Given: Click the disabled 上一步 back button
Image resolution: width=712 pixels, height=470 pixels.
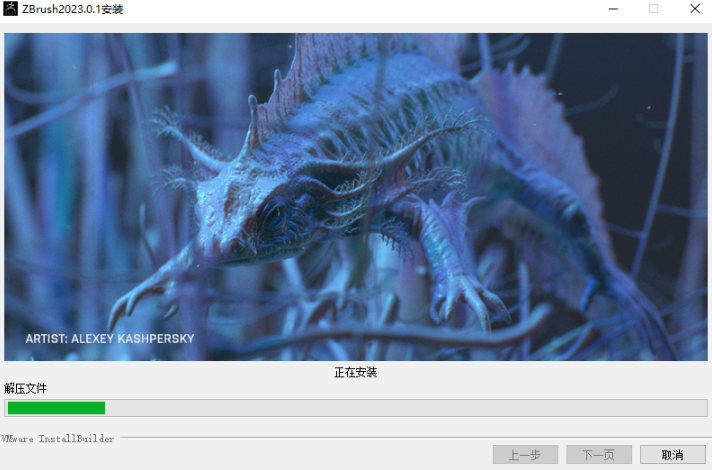Looking at the screenshot, I should click(525, 455).
